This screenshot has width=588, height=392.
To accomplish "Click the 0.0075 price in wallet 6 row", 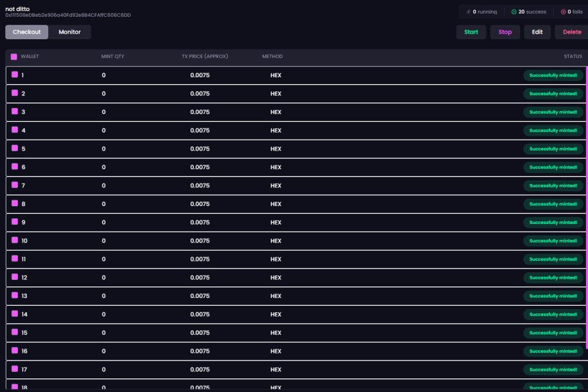I will [x=200, y=167].
